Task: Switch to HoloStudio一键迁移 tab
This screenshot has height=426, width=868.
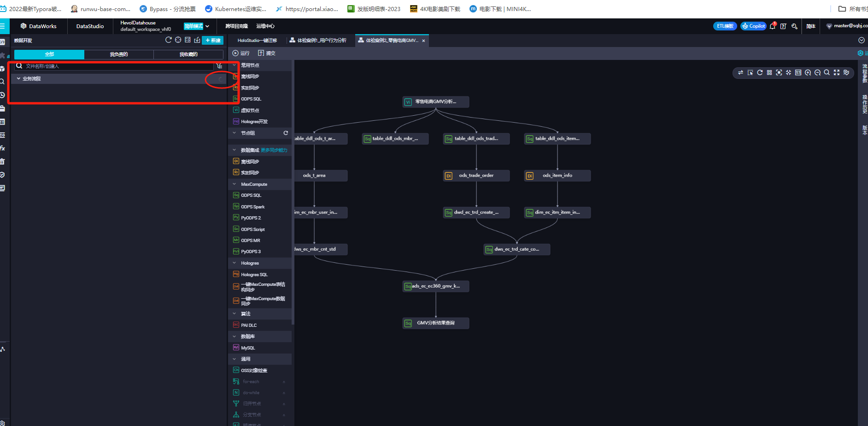Action: pyautogui.click(x=257, y=41)
